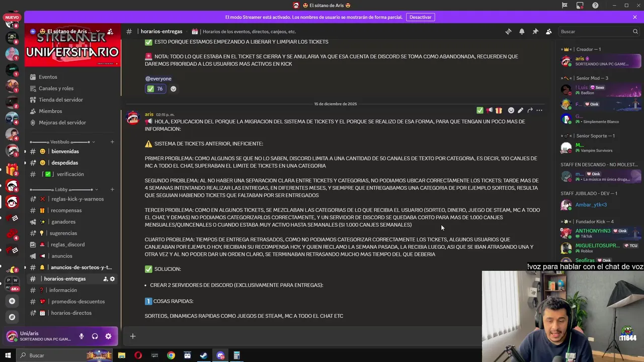
Task: Open discover servers compass icon
Action: point(12,317)
